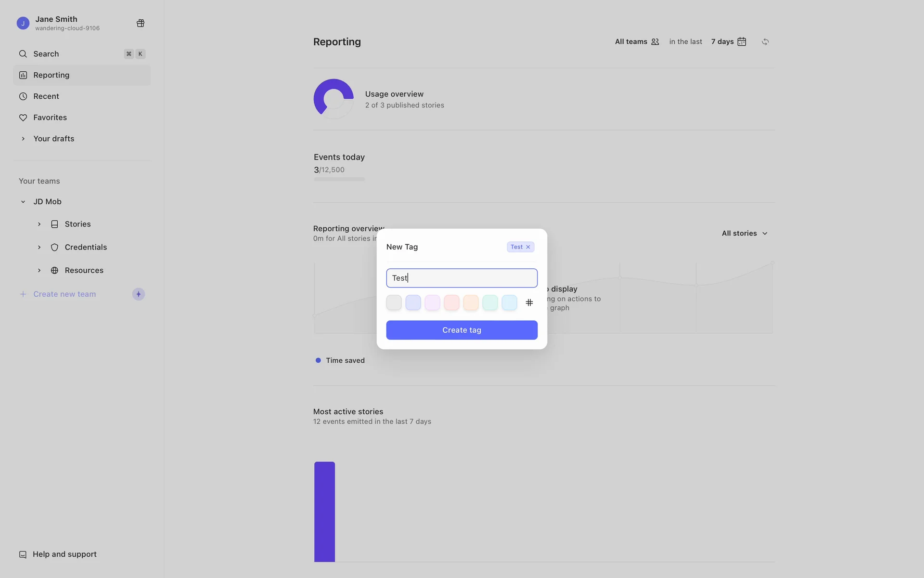The width and height of the screenshot is (924, 578).
Task: Open the All stories dropdown
Action: 744,234
